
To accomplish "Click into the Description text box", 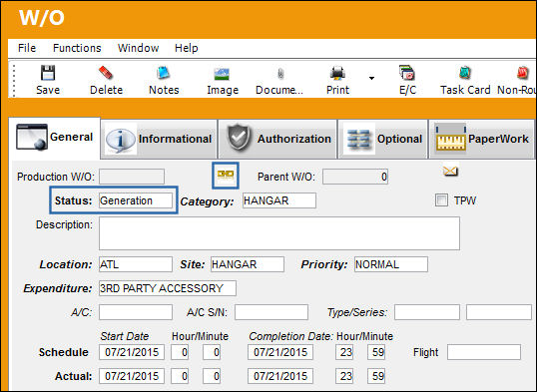I will tap(279, 233).
